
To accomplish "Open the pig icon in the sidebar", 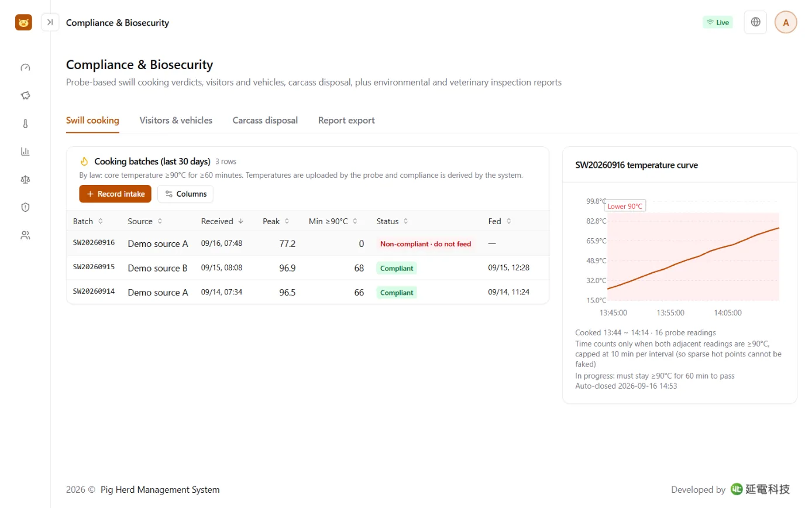I will tap(25, 95).
